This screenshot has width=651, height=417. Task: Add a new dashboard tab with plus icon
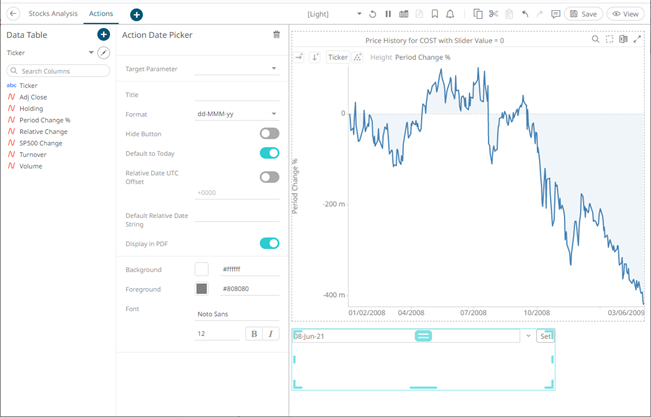[136, 15]
